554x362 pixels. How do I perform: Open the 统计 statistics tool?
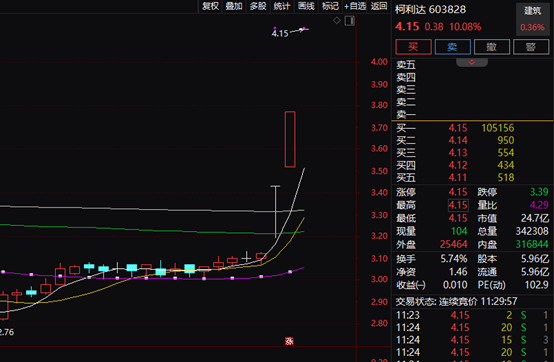click(x=282, y=6)
